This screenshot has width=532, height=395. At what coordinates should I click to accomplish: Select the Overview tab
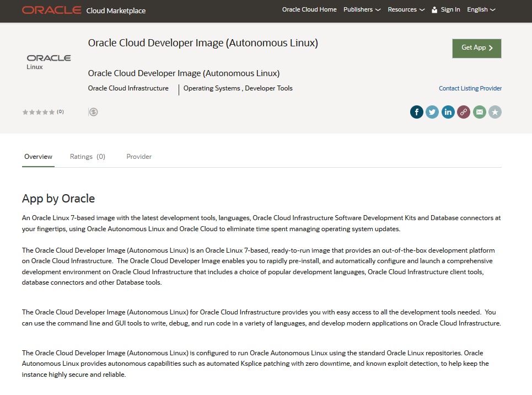click(37, 157)
